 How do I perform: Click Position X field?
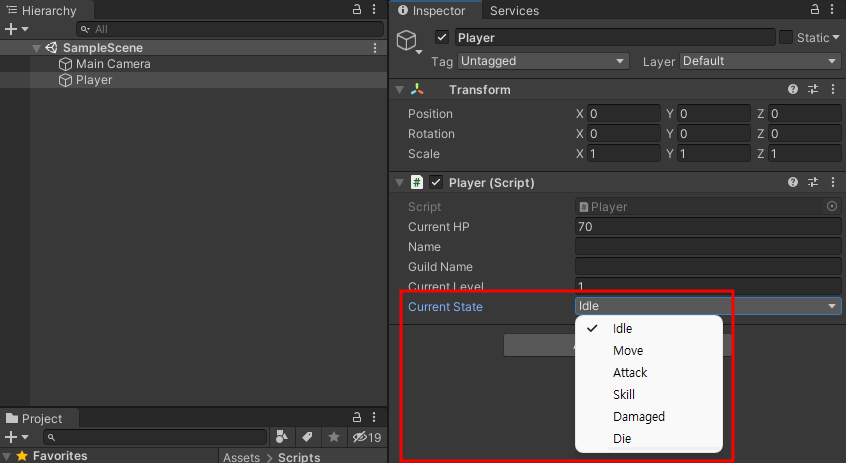click(624, 114)
